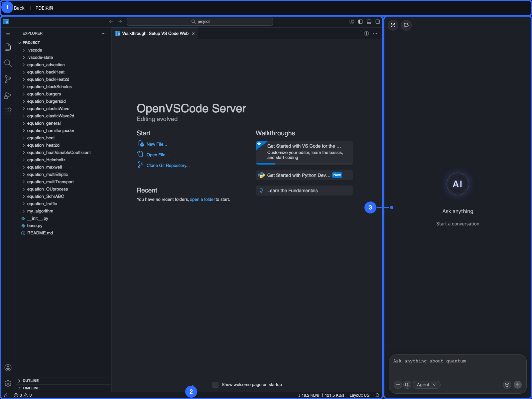Expand the equation_burgers2d folder
532x399 pixels.
[64, 101]
